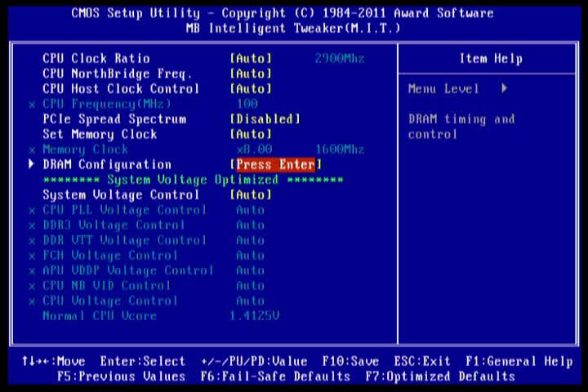This screenshot has height=392, width=588.
Task: Select PCIe Spread Spectrum setting
Action: coord(114,119)
